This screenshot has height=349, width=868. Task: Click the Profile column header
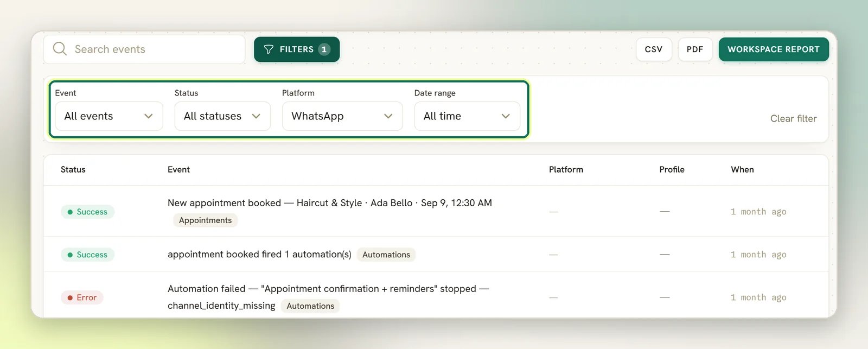672,169
